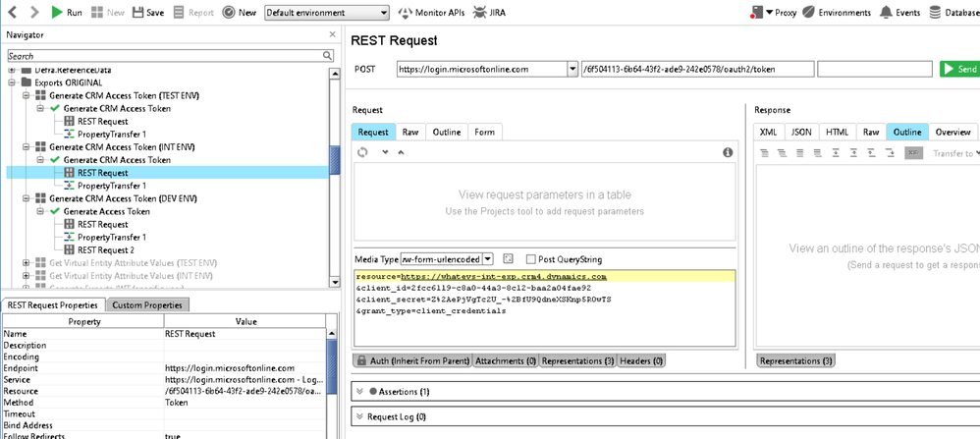Open the endpoint URL dropdown arrow

point(572,69)
